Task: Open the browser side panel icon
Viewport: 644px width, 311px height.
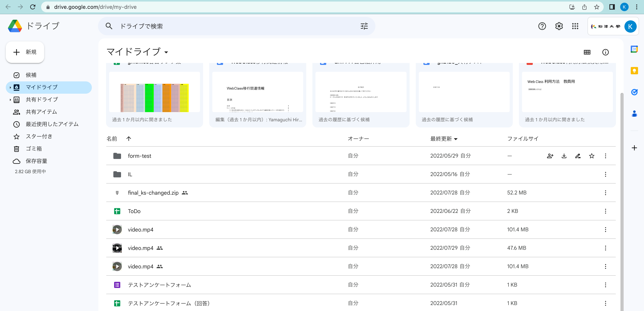Action: click(x=612, y=7)
